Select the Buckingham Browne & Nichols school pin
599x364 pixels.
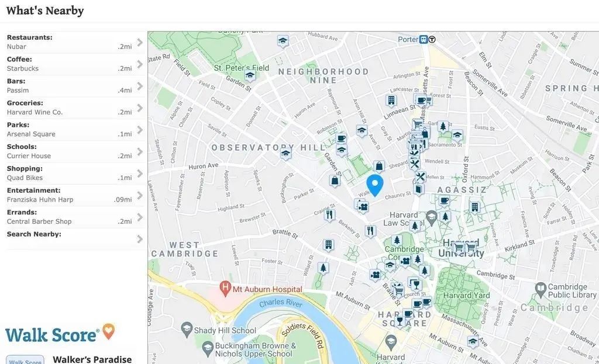pyautogui.click(x=208, y=349)
